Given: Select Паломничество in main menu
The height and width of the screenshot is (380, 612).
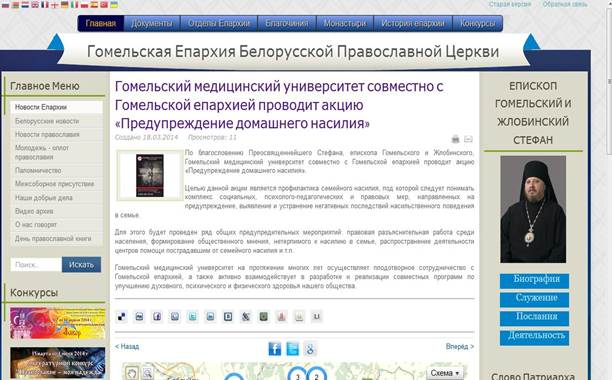Looking at the screenshot, I should (x=57, y=170).
